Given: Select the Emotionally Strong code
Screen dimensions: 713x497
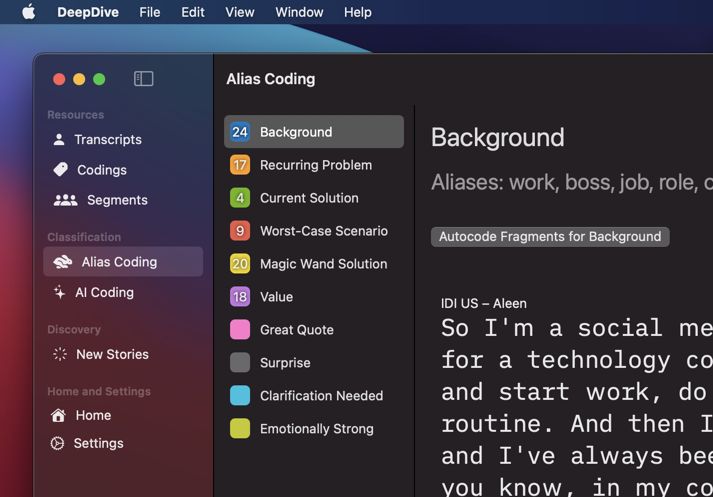Looking at the screenshot, I should tap(314, 428).
